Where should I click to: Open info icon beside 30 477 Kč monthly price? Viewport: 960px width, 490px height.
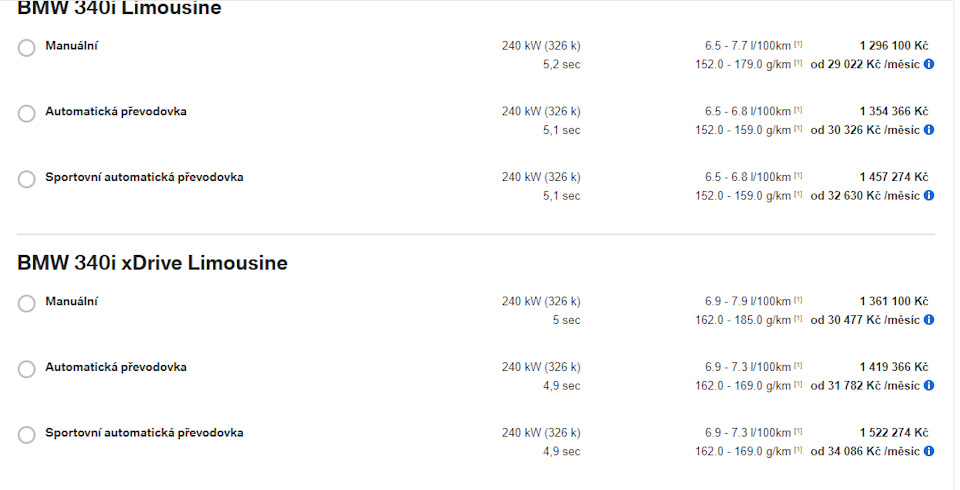pyautogui.click(x=929, y=320)
